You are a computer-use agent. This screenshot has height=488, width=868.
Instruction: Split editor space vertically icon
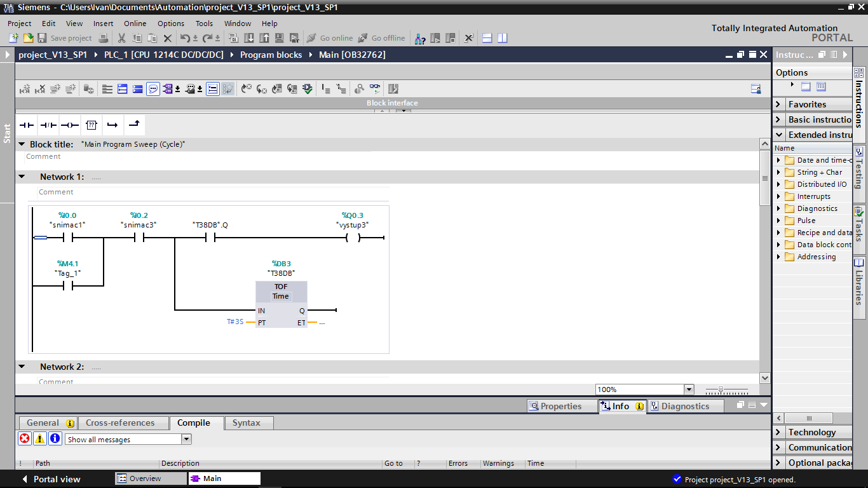point(503,38)
